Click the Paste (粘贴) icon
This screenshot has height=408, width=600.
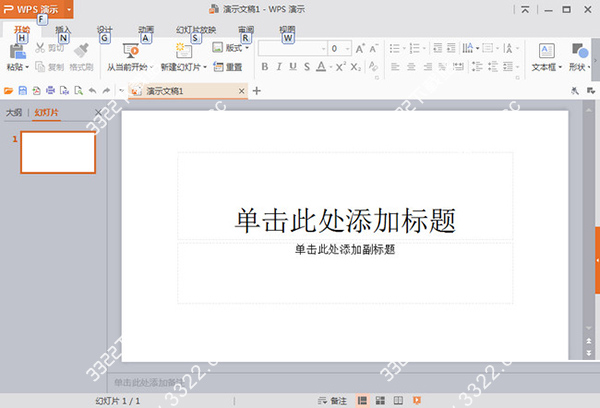coord(17,50)
